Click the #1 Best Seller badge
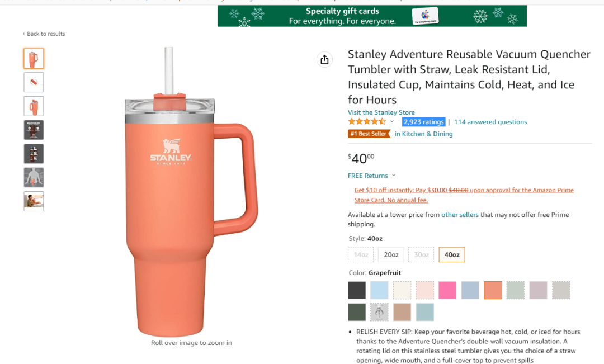604x364 pixels. point(369,134)
